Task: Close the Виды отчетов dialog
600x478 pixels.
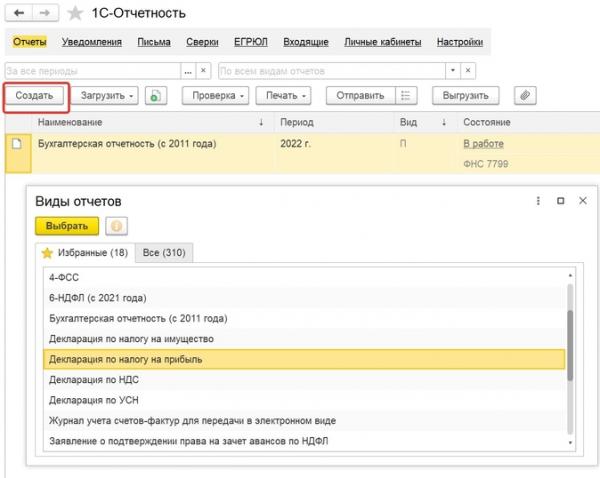Action: [x=583, y=201]
